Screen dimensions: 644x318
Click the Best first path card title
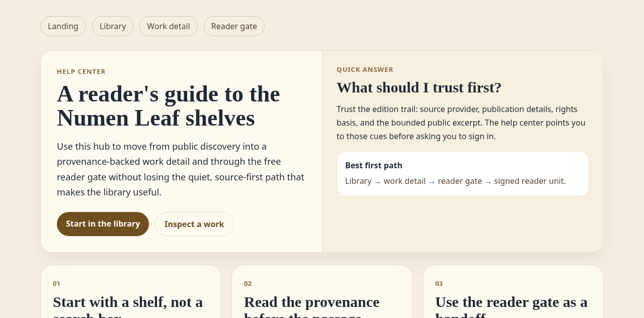[374, 165]
